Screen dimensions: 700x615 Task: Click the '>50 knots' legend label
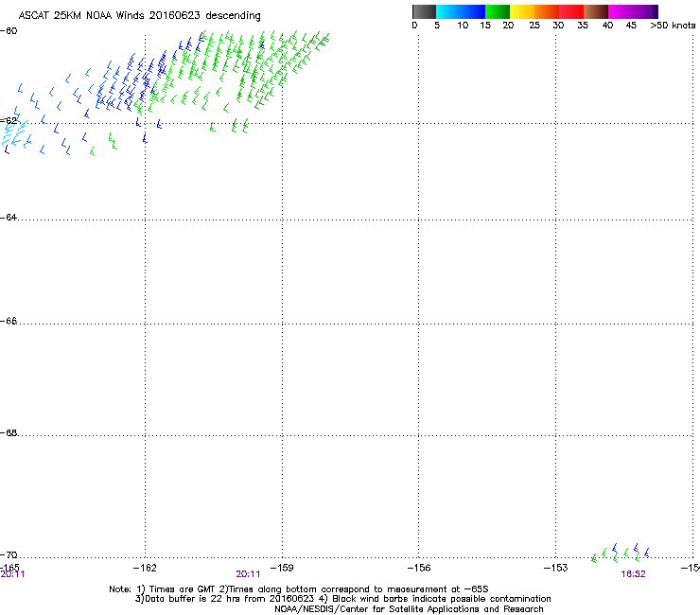[x=673, y=26]
